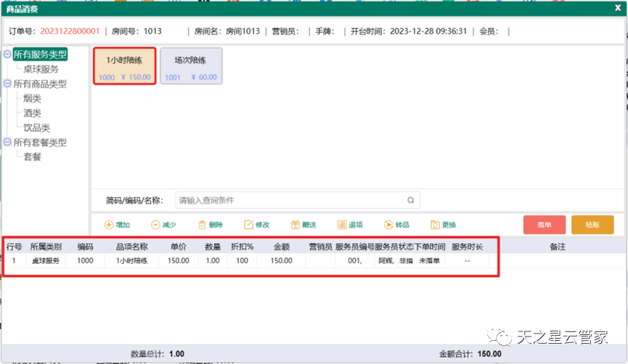
Task: Click the 修改 (edit) toolbar icon
Action: (x=248, y=225)
